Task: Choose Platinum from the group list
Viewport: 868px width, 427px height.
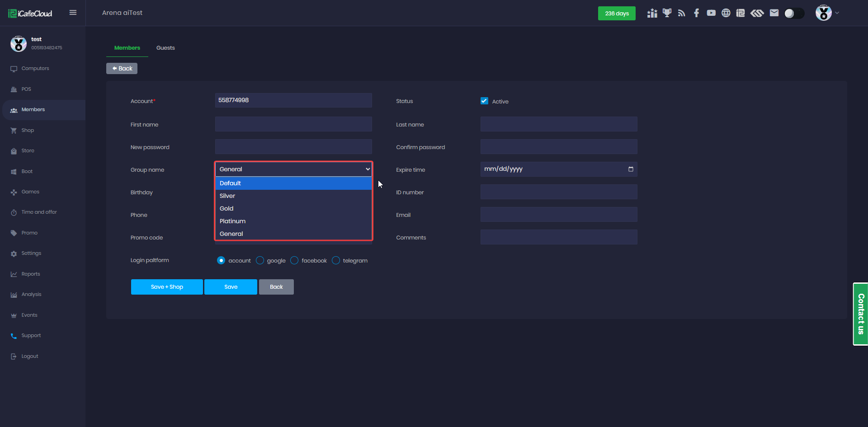Action: [233, 221]
